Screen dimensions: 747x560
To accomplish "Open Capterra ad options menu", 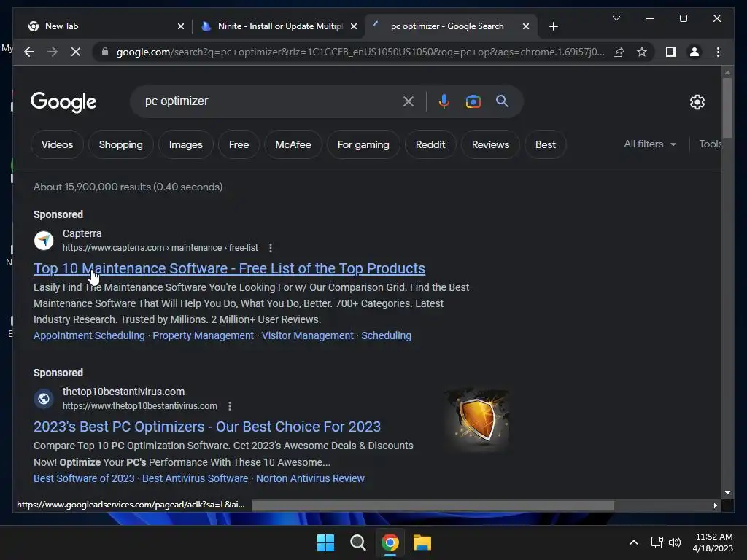I will [271, 248].
